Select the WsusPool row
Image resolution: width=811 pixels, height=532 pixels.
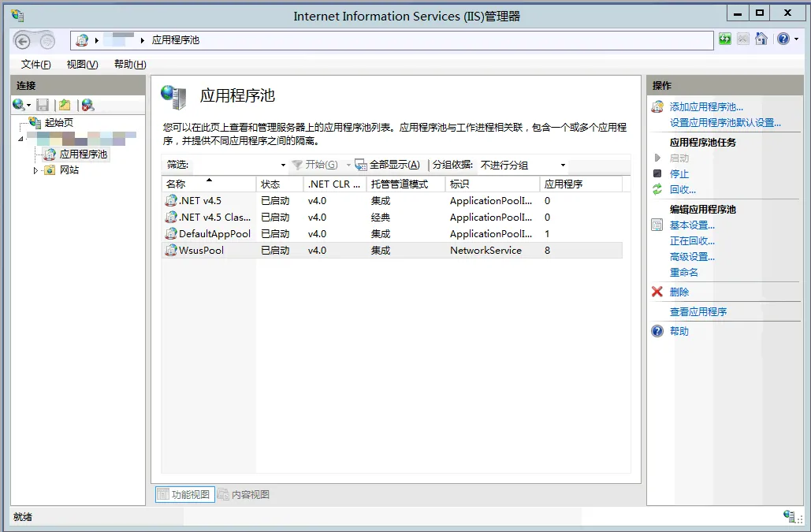point(392,250)
